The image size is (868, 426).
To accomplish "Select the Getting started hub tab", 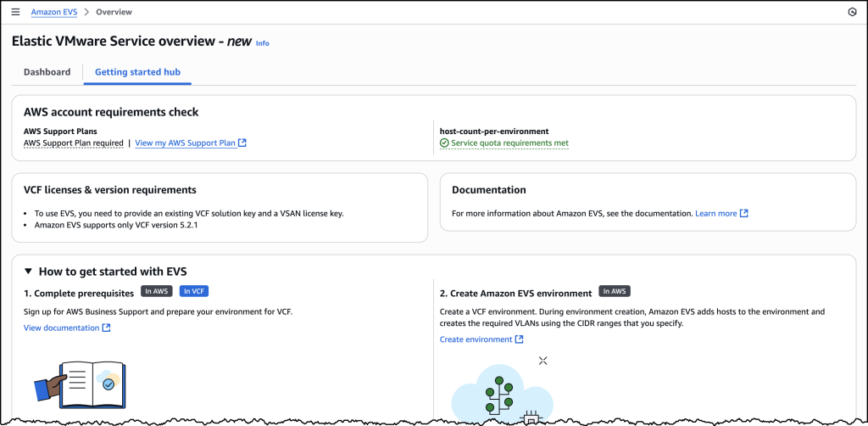I will pyautogui.click(x=137, y=72).
